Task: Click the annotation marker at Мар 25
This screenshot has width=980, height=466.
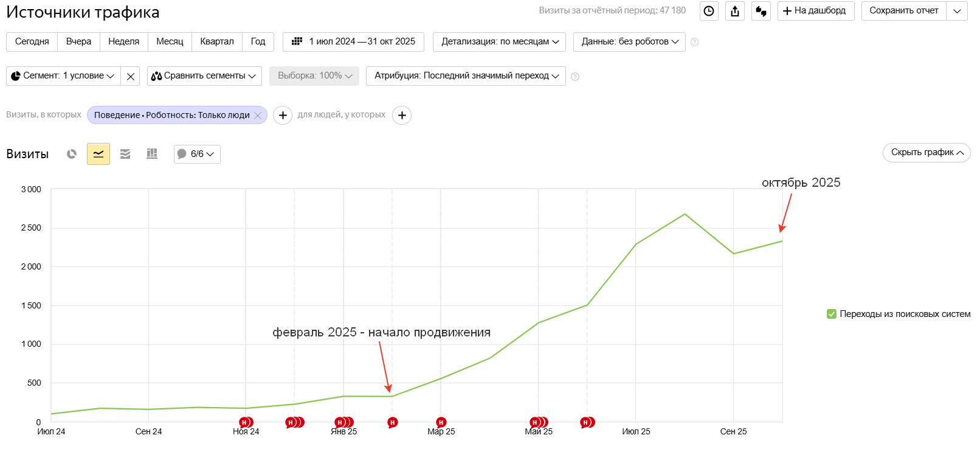Action: pyautogui.click(x=441, y=422)
